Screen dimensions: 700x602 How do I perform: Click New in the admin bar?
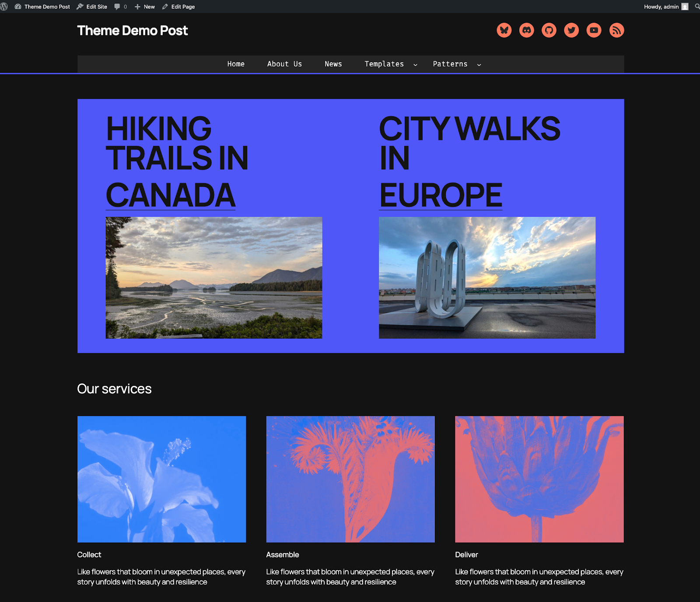click(145, 7)
